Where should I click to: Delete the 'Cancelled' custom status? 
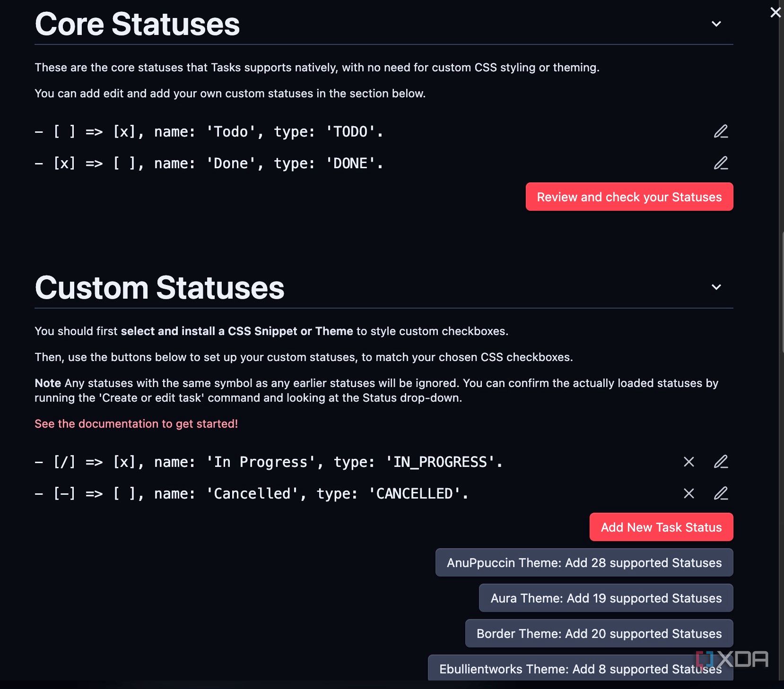coord(689,493)
